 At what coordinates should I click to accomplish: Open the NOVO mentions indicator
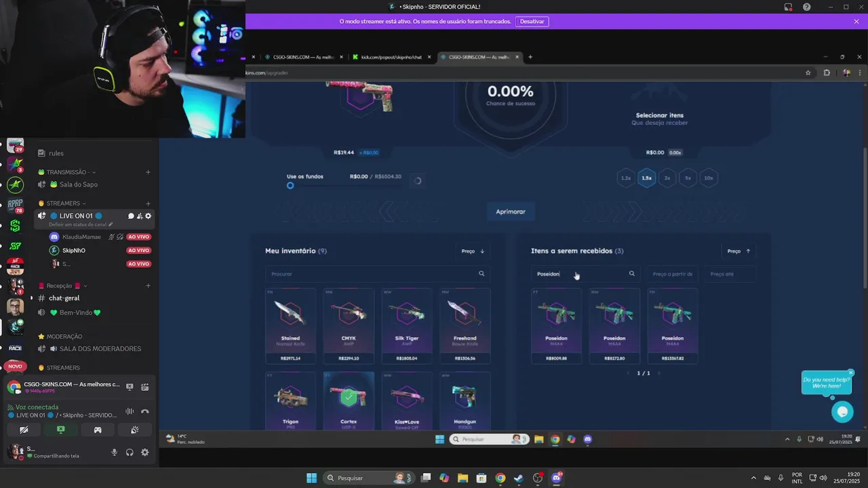[15, 366]
